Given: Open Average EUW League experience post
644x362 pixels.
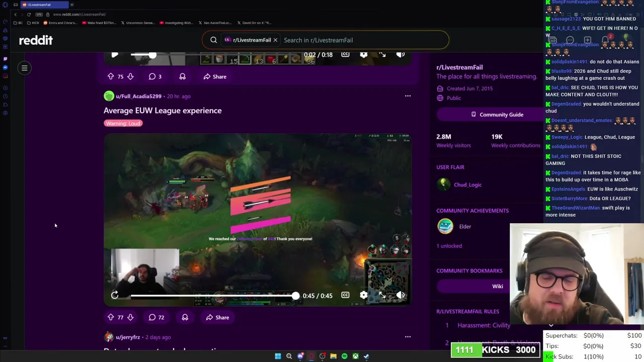Looking at the screenshot, I should [163, 111].
